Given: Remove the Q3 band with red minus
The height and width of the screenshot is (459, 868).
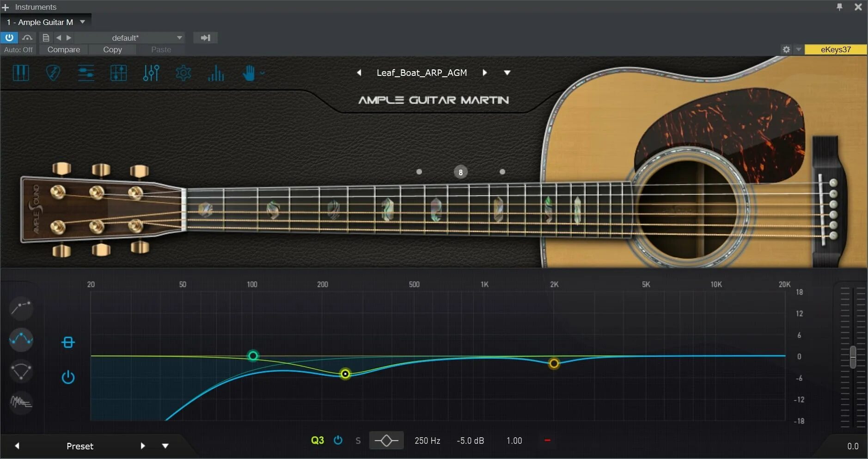Looking at the screenshot, I should click(547, 440).
